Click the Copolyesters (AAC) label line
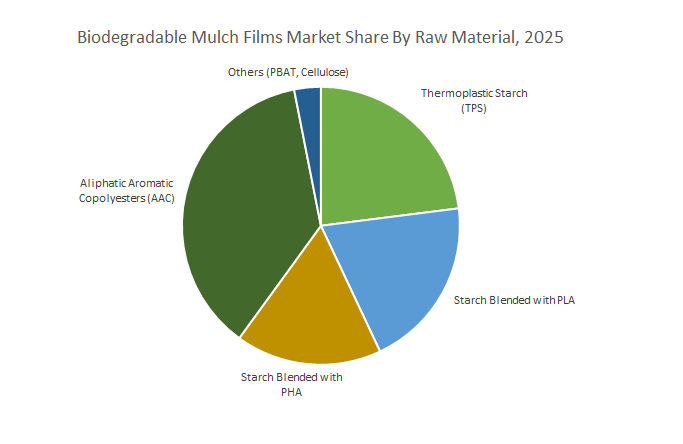The width and height of the screenshot is (683, 444). pos(126,197)
